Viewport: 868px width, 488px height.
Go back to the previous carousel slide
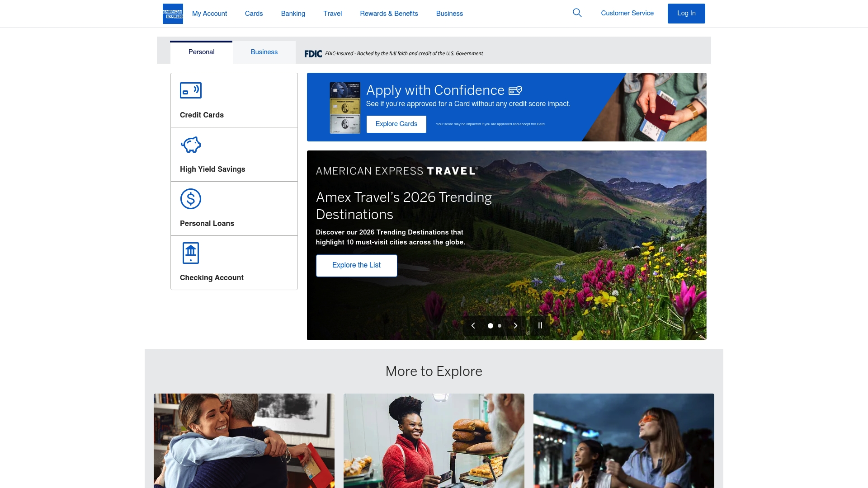(x=473, y=325)
